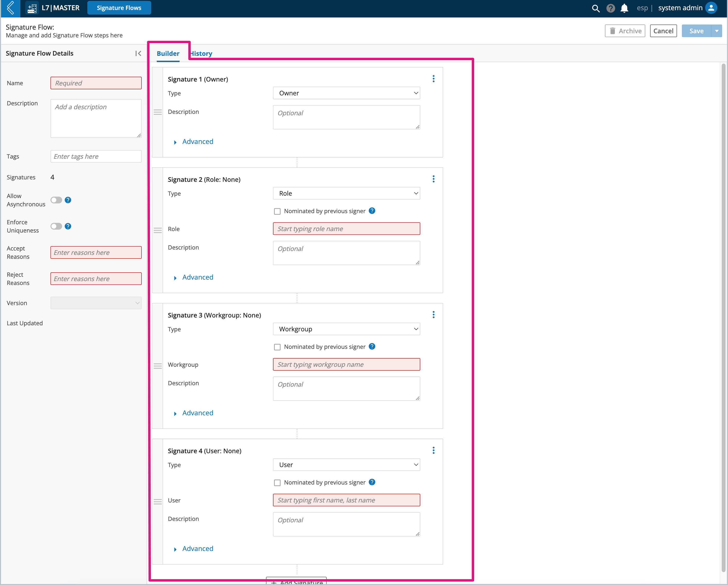Focus the role name input

coord(347,229)
